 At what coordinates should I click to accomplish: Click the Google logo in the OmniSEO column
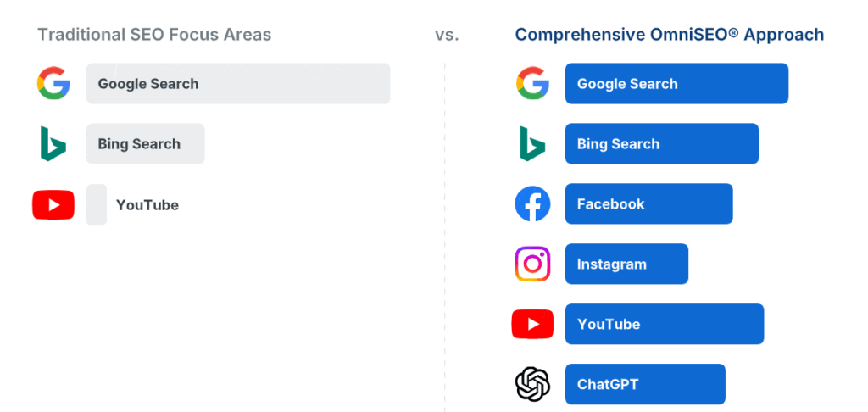tap(532, 83)
